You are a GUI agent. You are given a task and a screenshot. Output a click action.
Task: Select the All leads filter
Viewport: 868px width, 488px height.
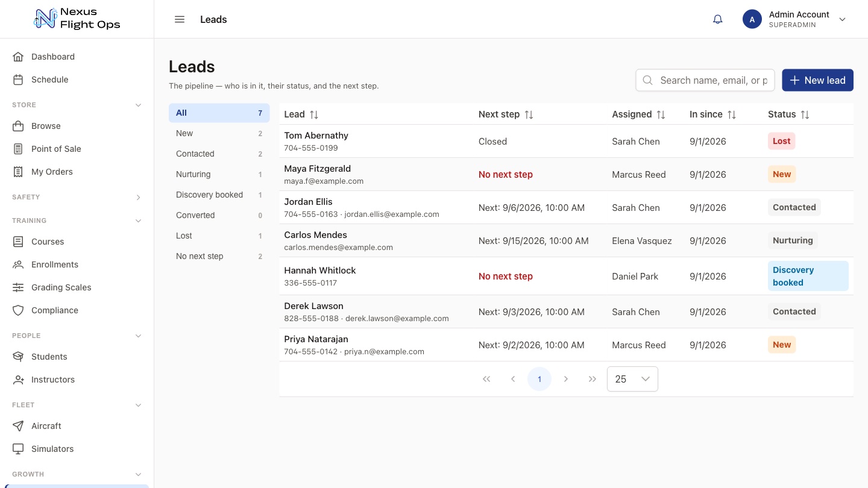coord(219,113)
